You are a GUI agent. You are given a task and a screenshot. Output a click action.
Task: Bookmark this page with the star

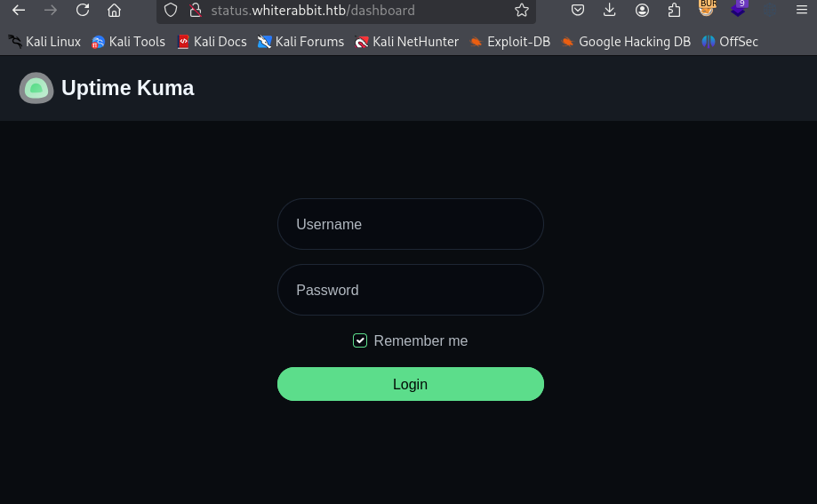point(522,11)
